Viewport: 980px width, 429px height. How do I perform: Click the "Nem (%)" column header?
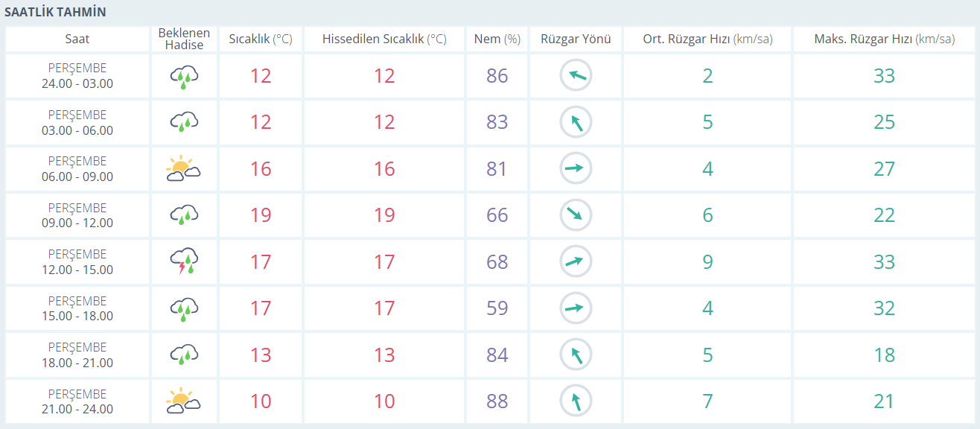coord(497,39)
